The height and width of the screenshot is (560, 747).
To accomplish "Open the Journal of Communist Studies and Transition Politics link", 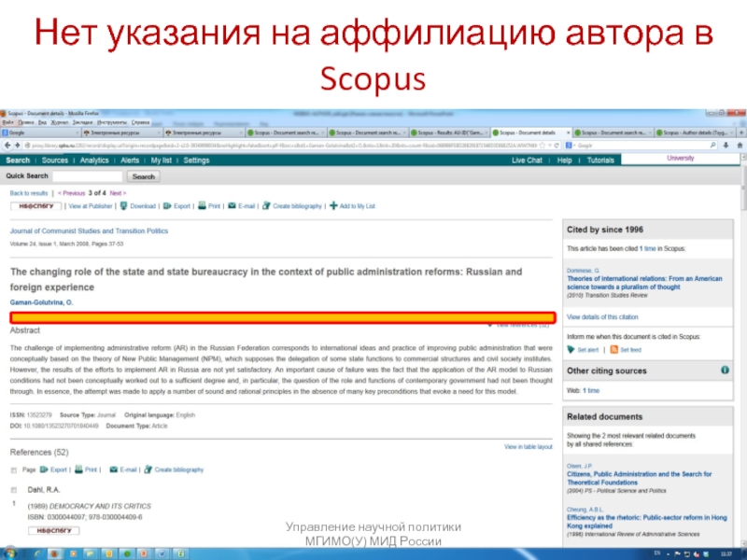I will [89, 231].
